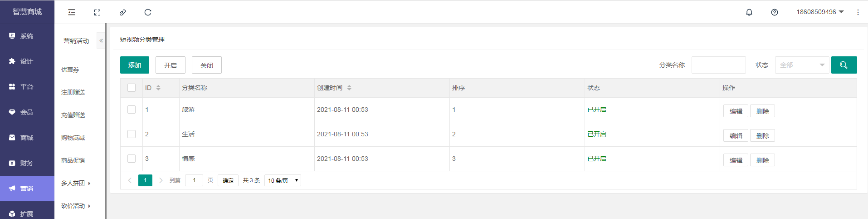Screen dimensions: 868x219
Task: Expand the 多人拼团 submenu
Action: coord(76,183)
